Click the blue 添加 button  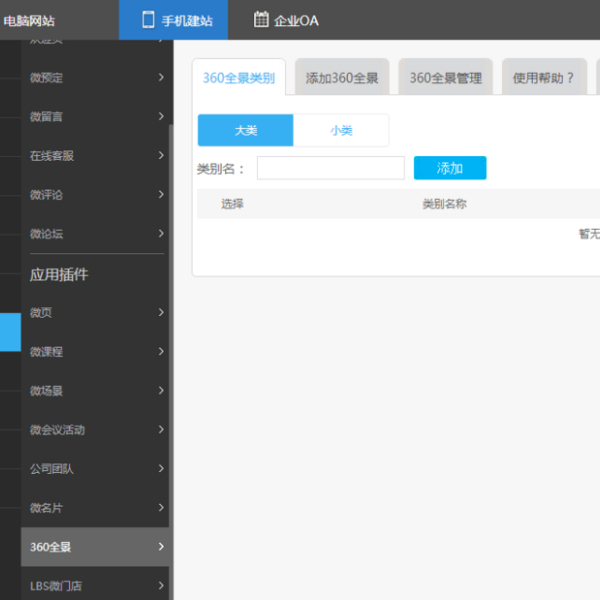[x=450, y=168]
